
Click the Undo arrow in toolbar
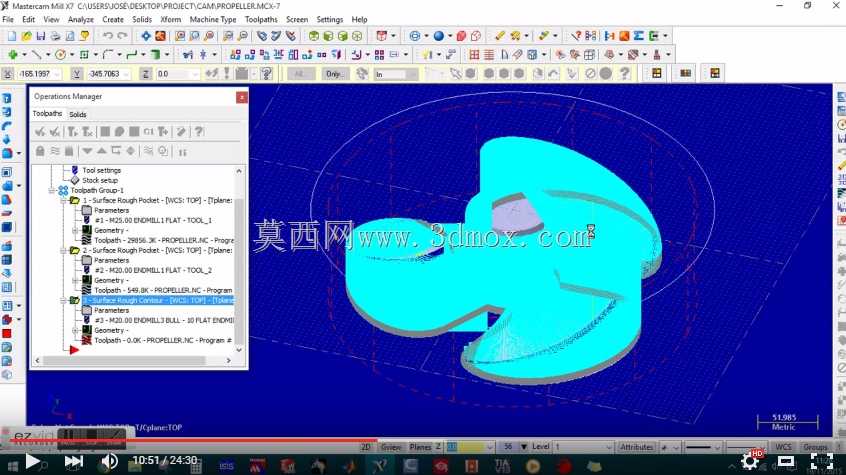pos(108,36)
